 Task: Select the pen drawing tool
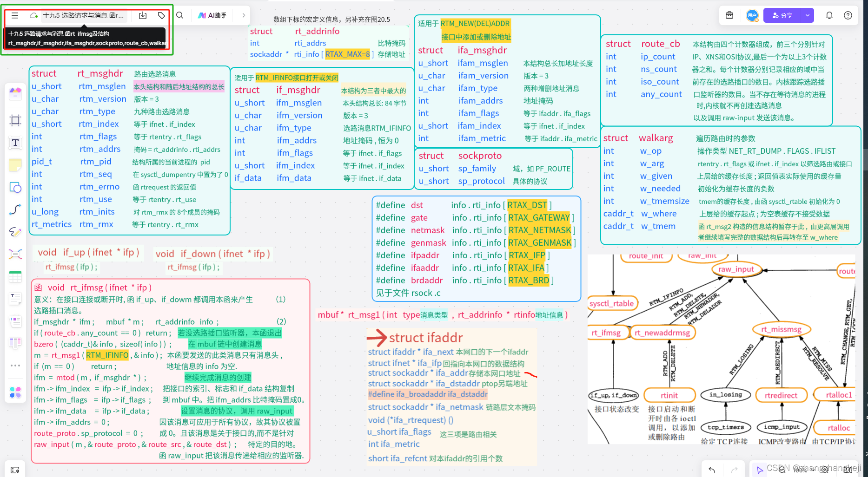[15, 232]
